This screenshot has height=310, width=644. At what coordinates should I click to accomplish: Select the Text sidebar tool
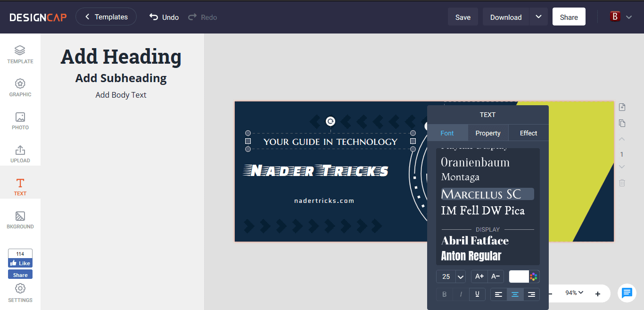pos(20,187)
